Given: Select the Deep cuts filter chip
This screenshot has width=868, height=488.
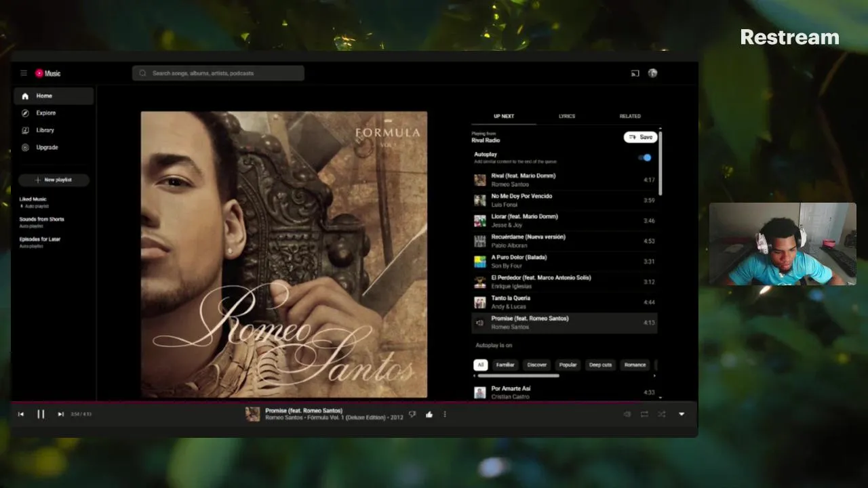Looking at the screenshot, I should (600, 365).
